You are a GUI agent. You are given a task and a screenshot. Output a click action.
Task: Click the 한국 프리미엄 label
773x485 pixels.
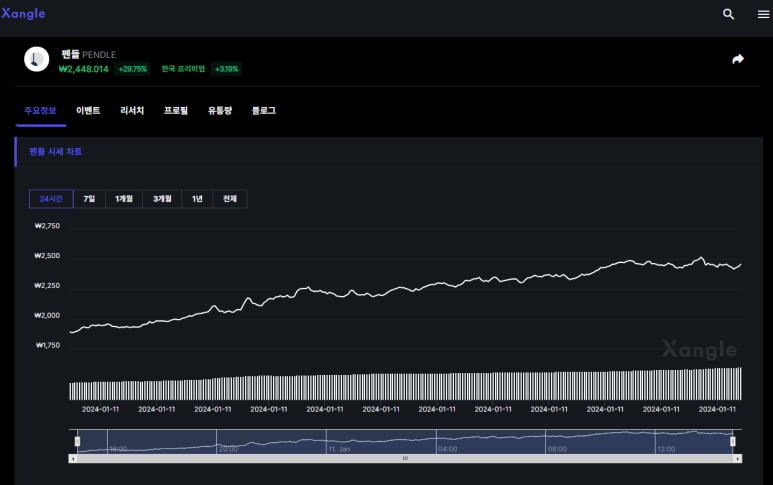(183, 69)
